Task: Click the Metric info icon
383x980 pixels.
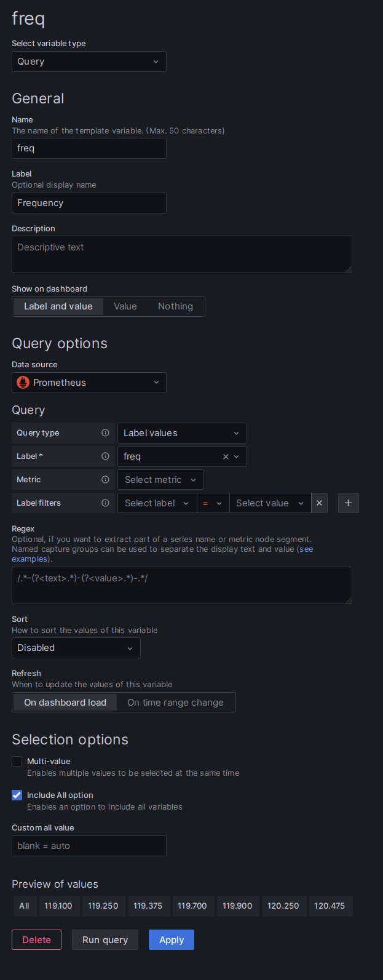Action: pos(105,479)
